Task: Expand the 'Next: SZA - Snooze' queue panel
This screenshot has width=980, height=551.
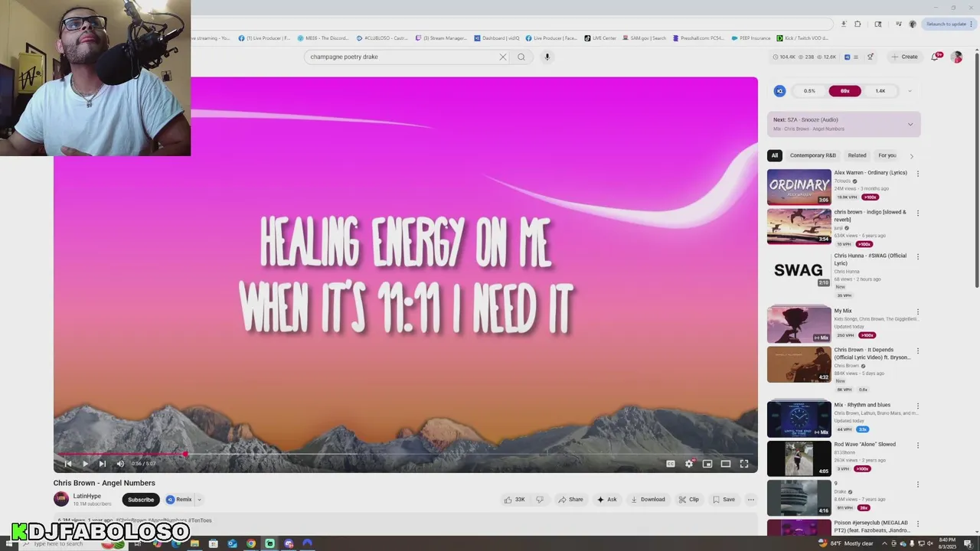Action: click(910, 124)
